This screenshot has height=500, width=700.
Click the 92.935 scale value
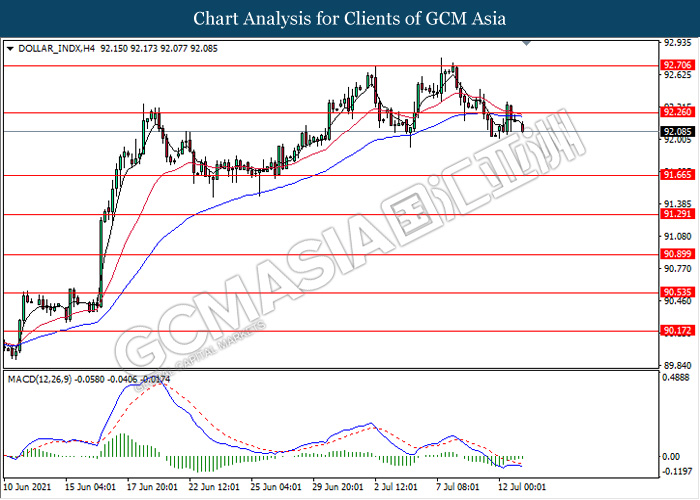click(x=678, y=43)
